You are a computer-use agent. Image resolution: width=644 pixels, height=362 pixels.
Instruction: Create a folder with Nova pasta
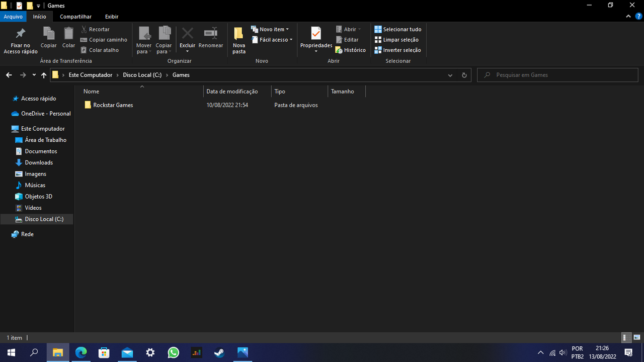[239, 40]
